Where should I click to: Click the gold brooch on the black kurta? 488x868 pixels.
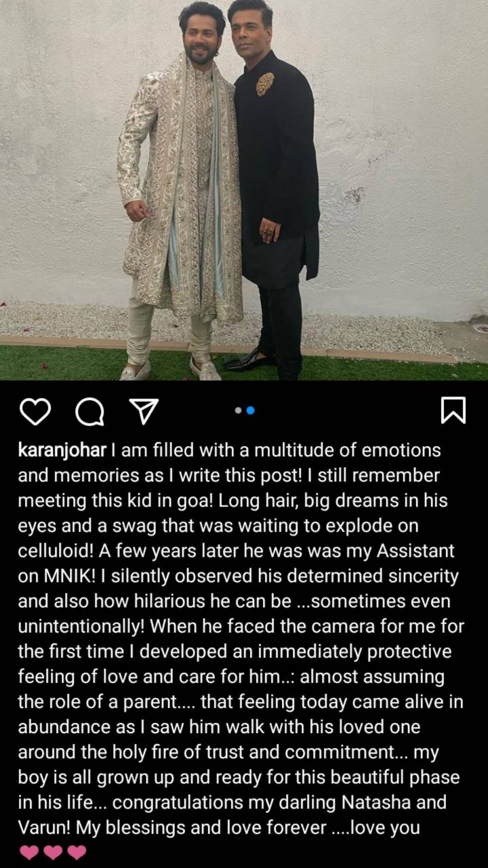pos(265,83)
